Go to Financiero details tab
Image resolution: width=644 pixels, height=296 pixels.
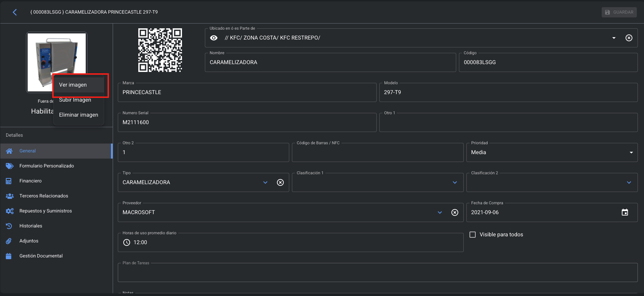tap(30, 181)
